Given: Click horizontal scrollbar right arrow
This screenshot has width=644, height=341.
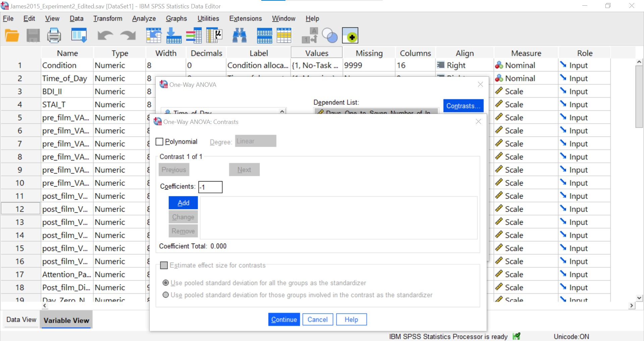Looking at the screenshot, I should coord(632,305).
